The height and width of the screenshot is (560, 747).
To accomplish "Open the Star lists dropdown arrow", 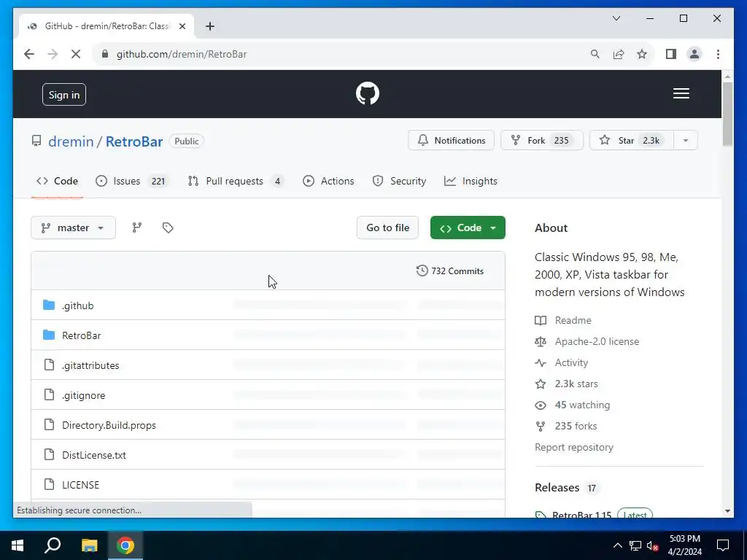I will 686,141.
